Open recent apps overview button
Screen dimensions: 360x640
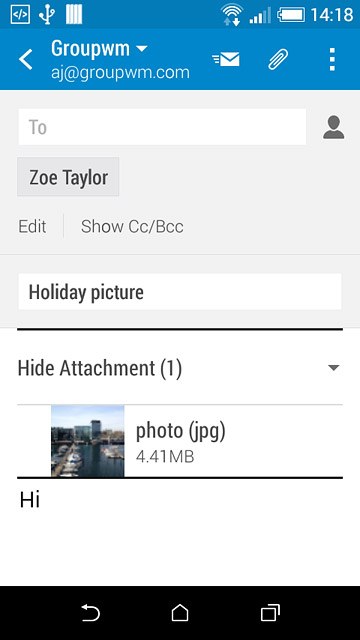point(270,613)
